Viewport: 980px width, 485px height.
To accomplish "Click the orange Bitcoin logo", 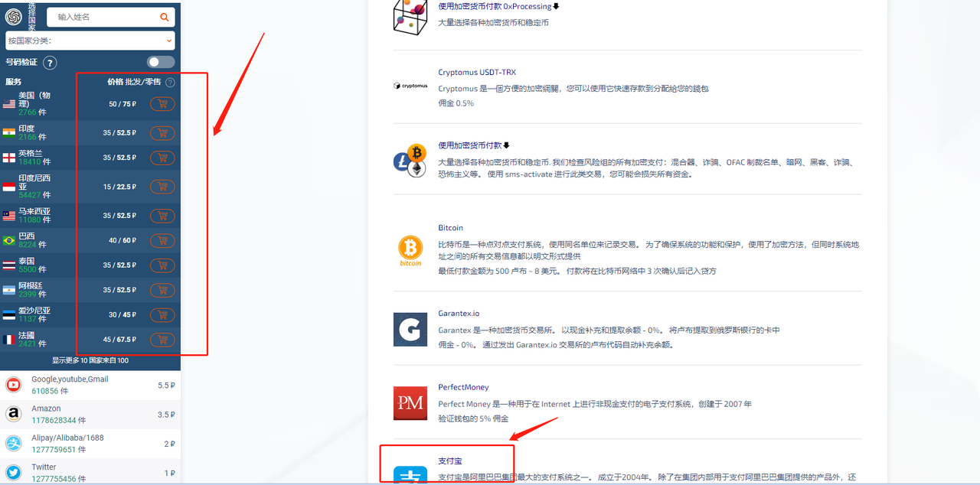I will click(410, 250).
